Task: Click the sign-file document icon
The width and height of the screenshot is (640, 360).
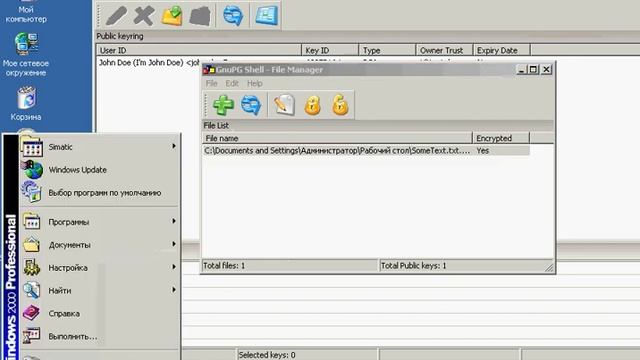Action: tap(284, 105)
